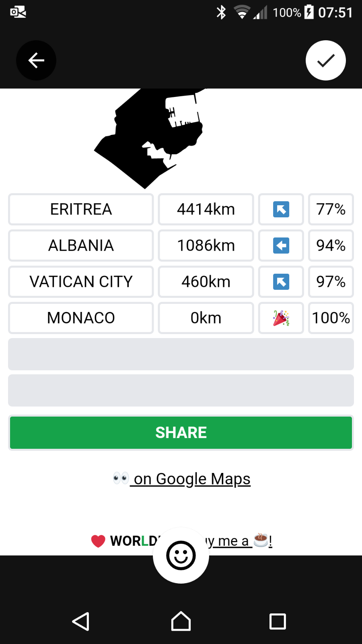
Task: Tap the party popper icon for Monaco
Action: click(281, 318)
